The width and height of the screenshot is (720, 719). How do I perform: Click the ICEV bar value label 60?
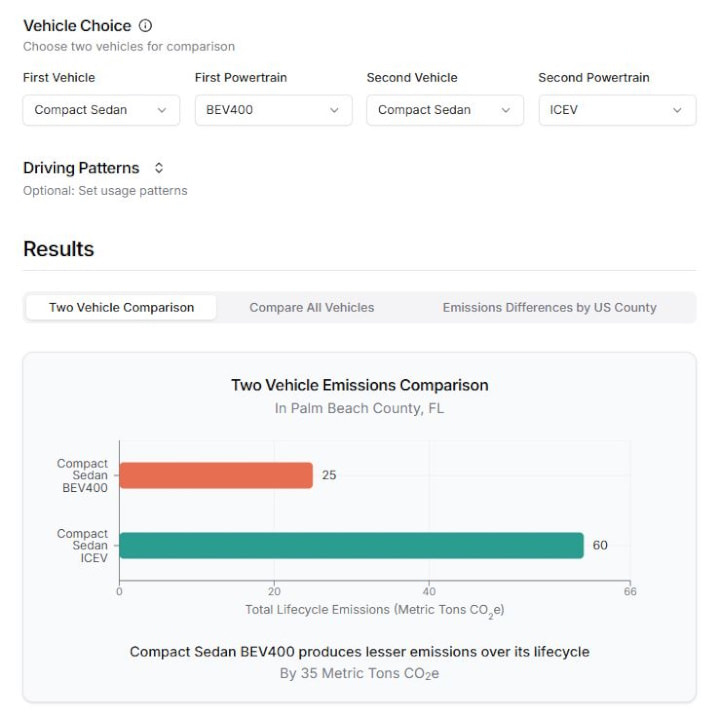coord(600,545)
